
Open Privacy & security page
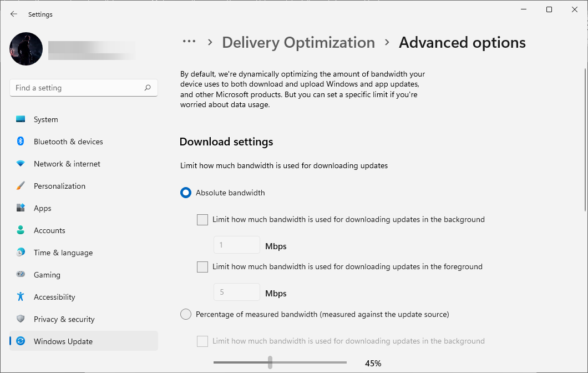(x=84, y=319)
